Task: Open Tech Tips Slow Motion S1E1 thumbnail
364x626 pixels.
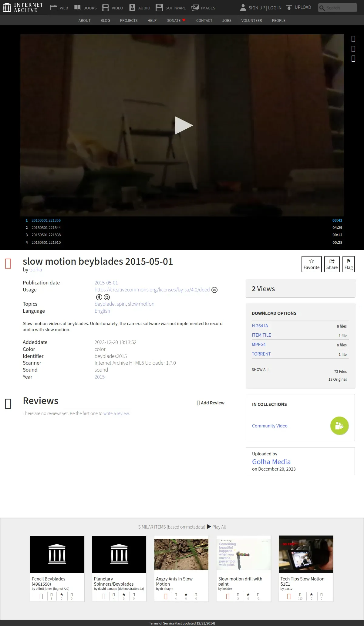Action: tap(306, 554)
